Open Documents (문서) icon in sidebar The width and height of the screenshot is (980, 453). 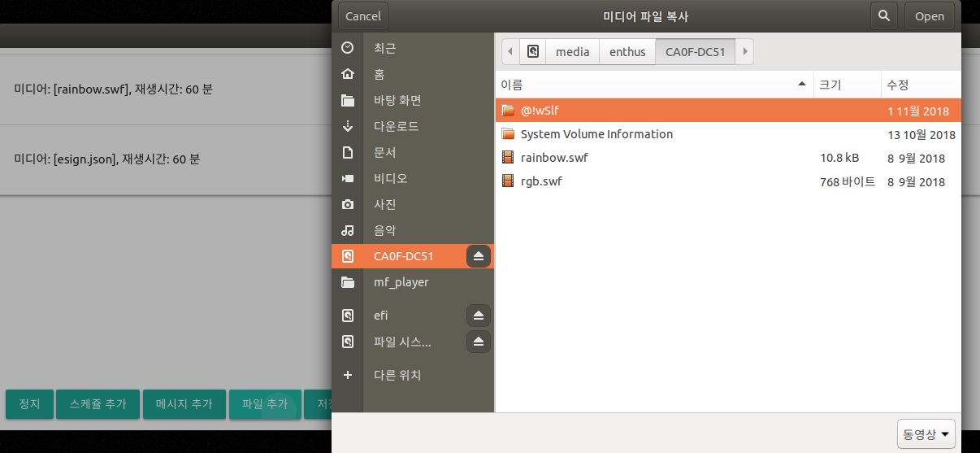[x=348, y=152]
